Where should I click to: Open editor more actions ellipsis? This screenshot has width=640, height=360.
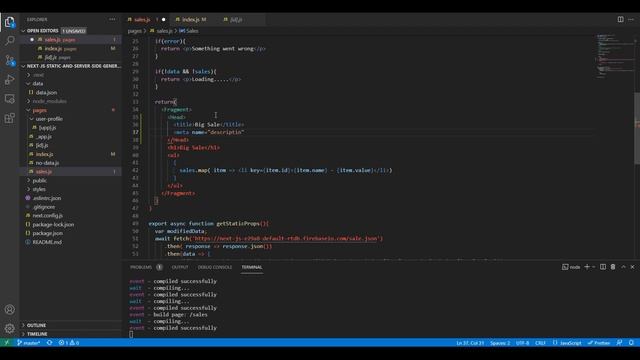coord(631,19)
